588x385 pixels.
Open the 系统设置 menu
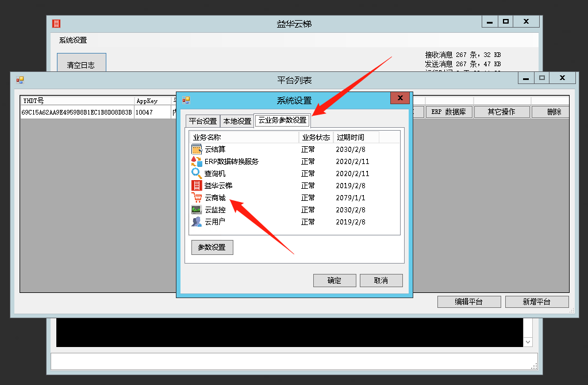tap(73, 40)
